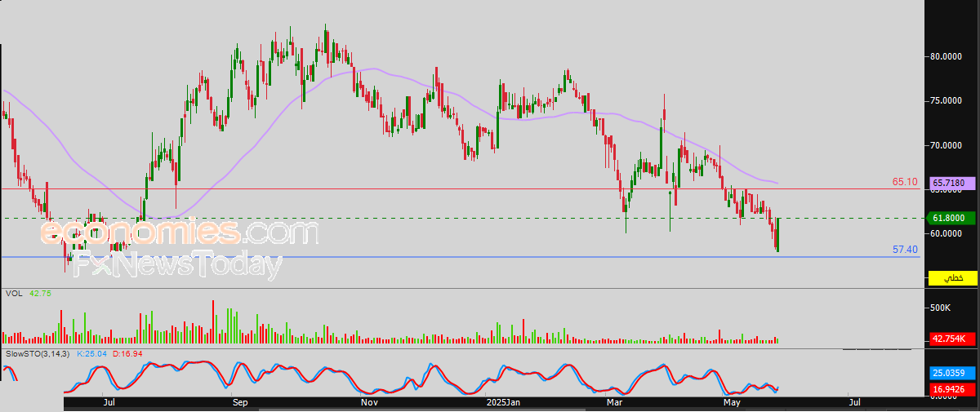Click the K:25.04 stochastic value

pos(93,354)
